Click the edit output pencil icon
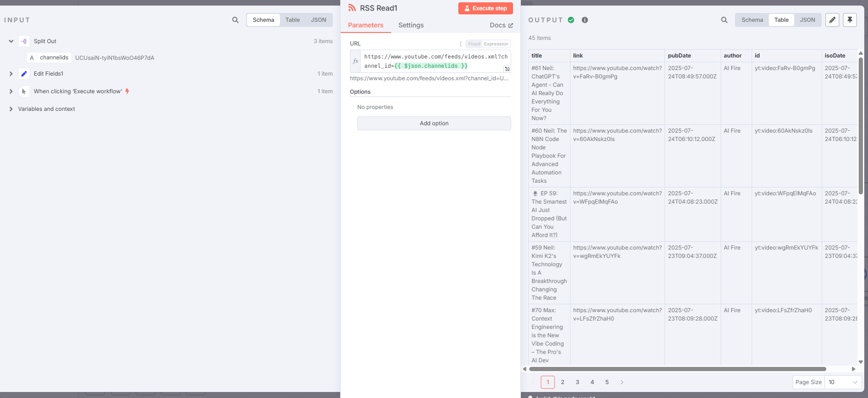 tap(832, 20)
